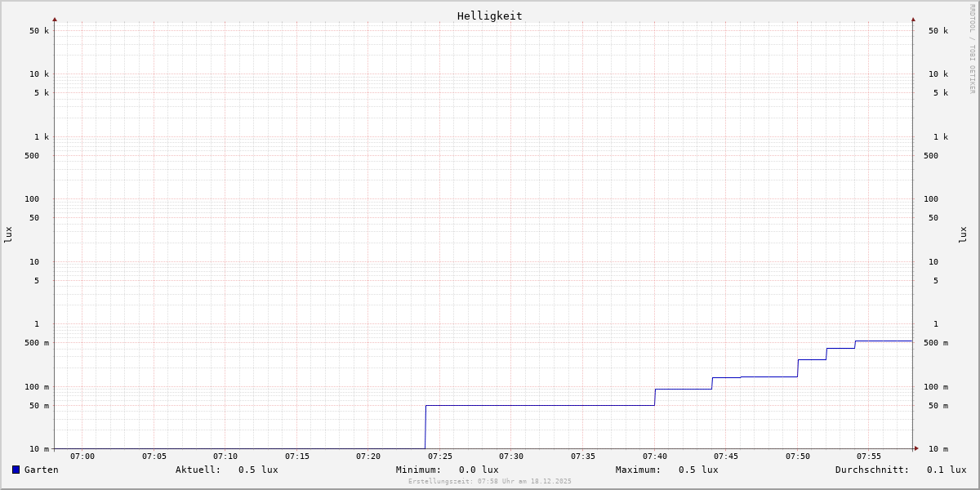Click the Garten legend label

pyautogui.click(x=42, y=470)
